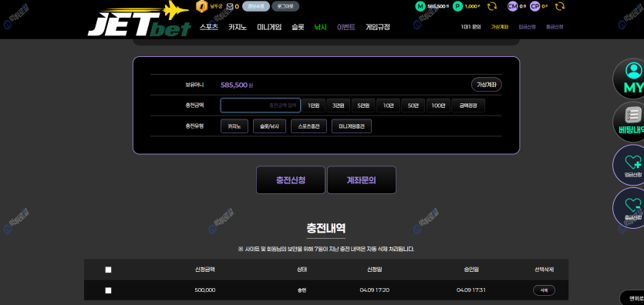Click the 선택삭제 column header
Viewport: 644px width, 305px height.
[545, 270]
